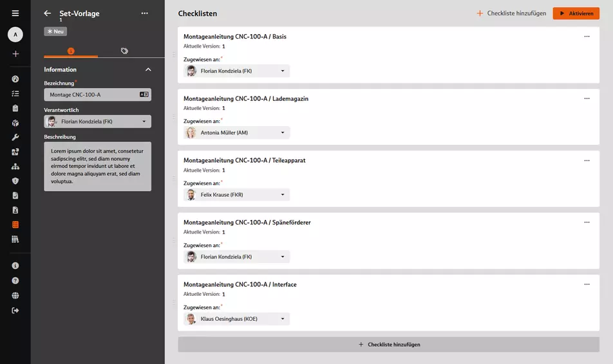Open the document person icon in sidebar
The width and height of the screenshot is (613, 364).
click(15, 210)
